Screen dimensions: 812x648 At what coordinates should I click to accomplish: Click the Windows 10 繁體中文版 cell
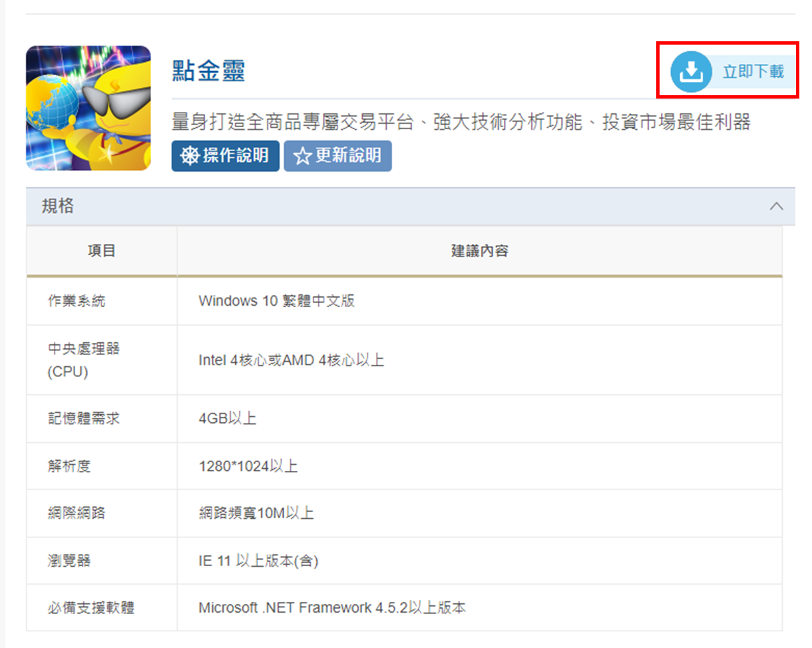(x=276, y=301)
